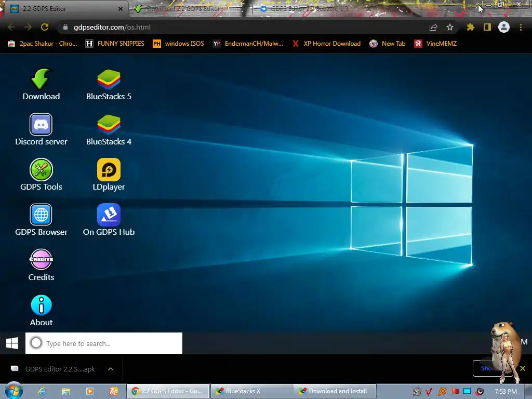
Task: Open the Chrome profile avatar
Action: click(504, 27)
